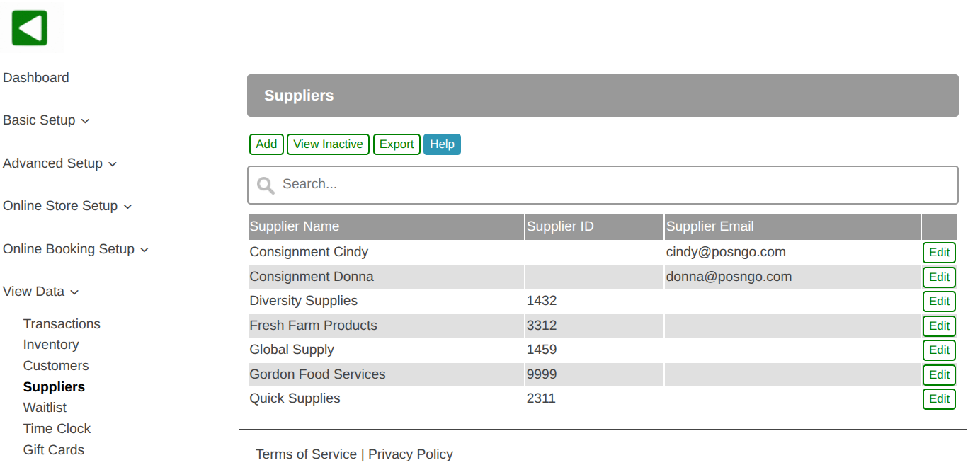980x465 pixels.
Task: Open the Privacy Policy link
Action: pos(411,454)
